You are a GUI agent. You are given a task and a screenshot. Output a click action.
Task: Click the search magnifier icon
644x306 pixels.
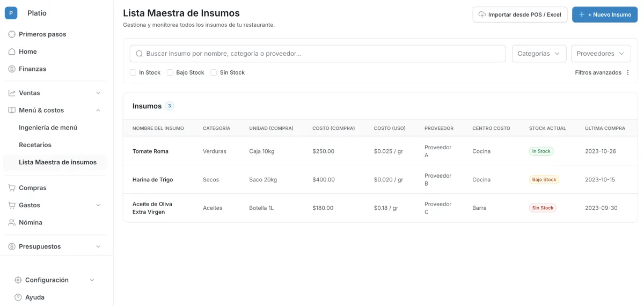(140, 54)
